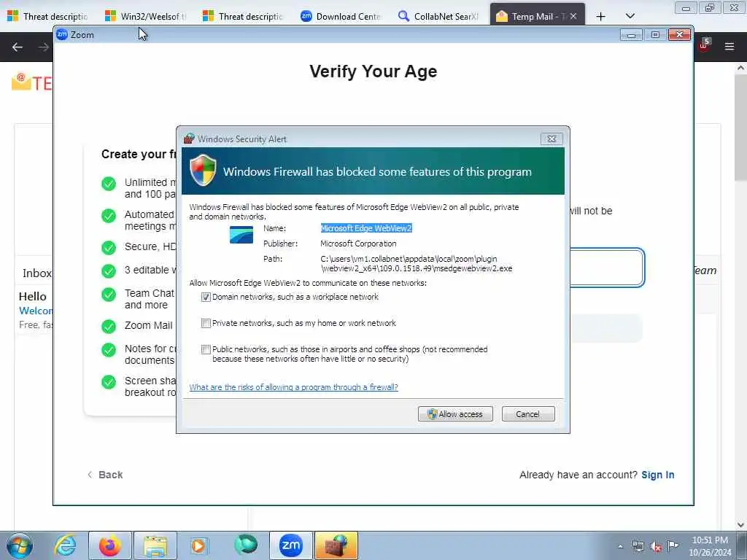Click Microsoft Corporation publisher text
The image size is (747, 560).
click(x=358, y=244)
